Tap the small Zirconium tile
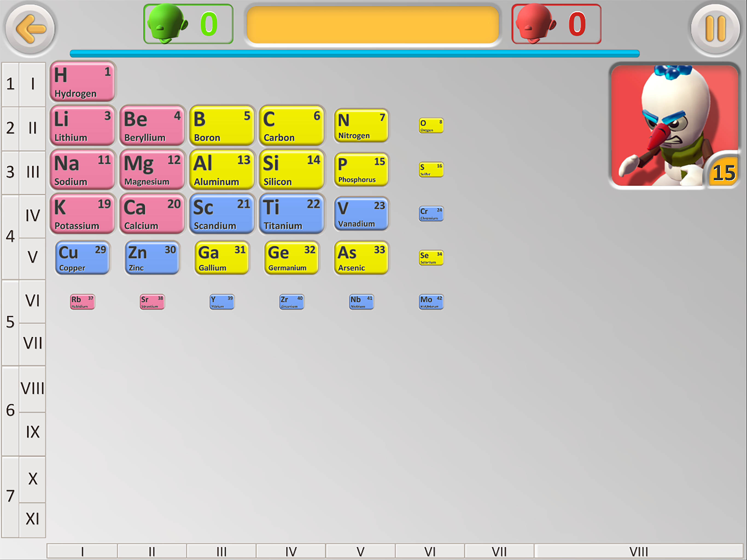 tap(292, 302)
